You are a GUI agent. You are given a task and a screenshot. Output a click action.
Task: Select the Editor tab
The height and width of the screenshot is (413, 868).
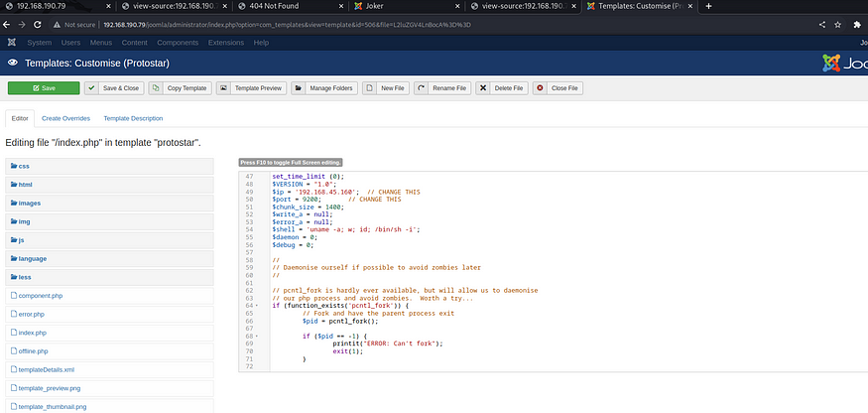20,118
